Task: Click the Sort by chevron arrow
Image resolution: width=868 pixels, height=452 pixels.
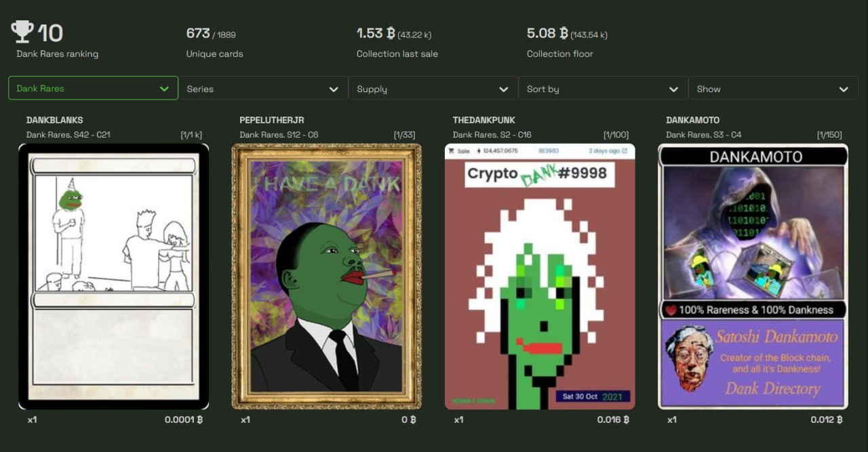Action: tap(673, 89)
